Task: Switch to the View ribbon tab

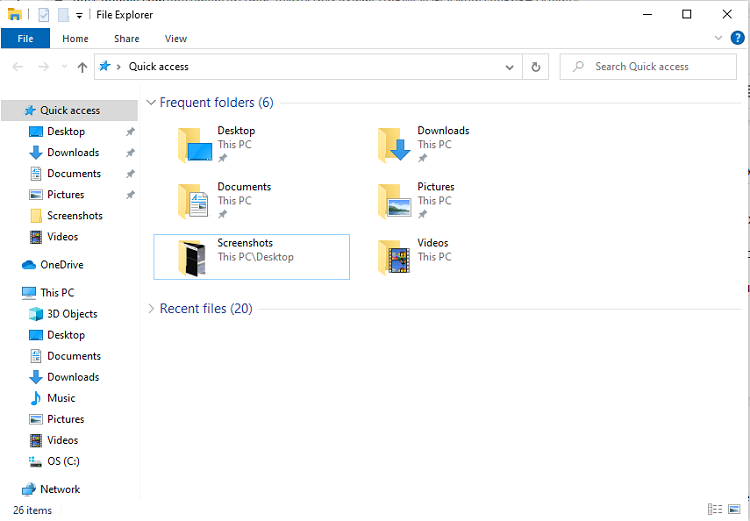Action: pos(176,38)
